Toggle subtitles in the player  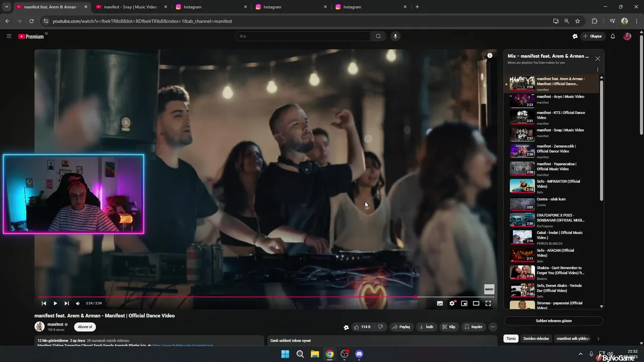(x=440, y=303)
